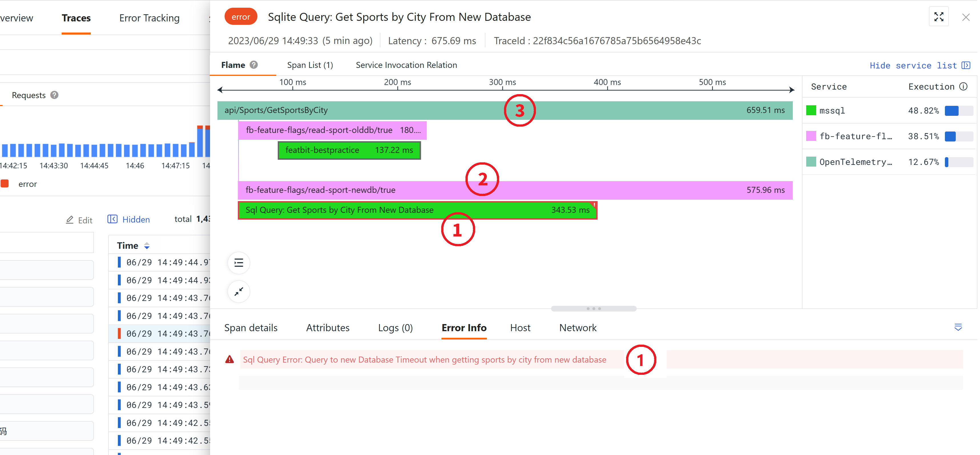Select trace row 06/29 14:49:43.63

tap(160, 387)
